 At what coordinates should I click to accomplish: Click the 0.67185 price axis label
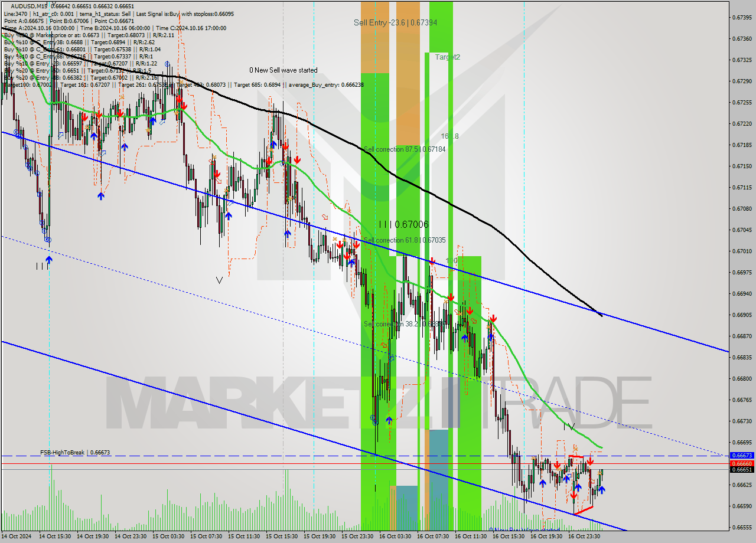pyautogui.click(x=742, y=145)
